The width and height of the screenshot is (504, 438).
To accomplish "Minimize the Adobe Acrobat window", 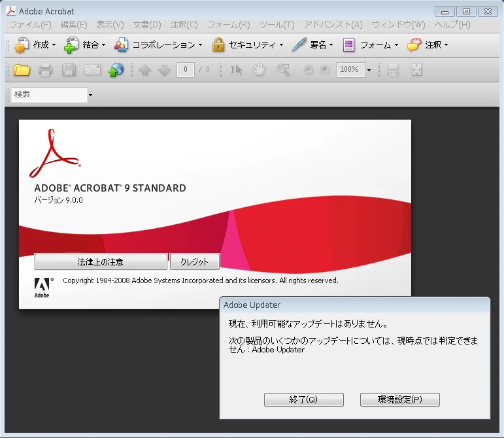I will click(x=445, y=12).
